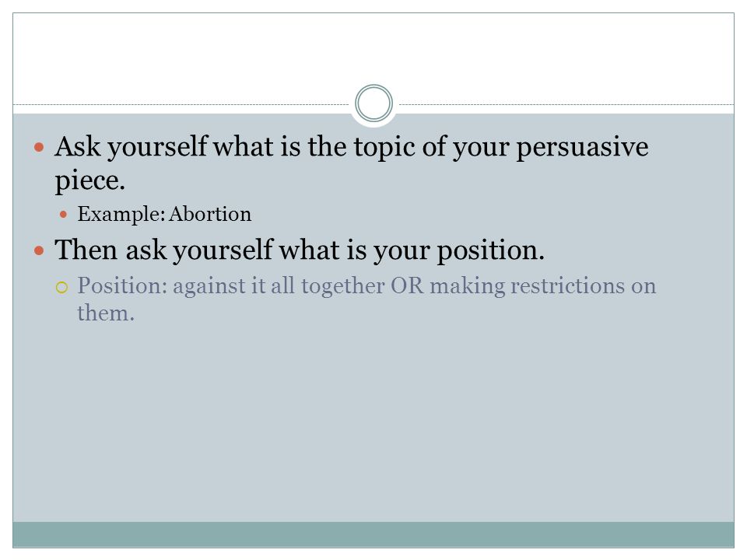Click the hollow yellow bullet before 'Position'
The height and width of the screenshot is (560, 747).
coord(62,287)
